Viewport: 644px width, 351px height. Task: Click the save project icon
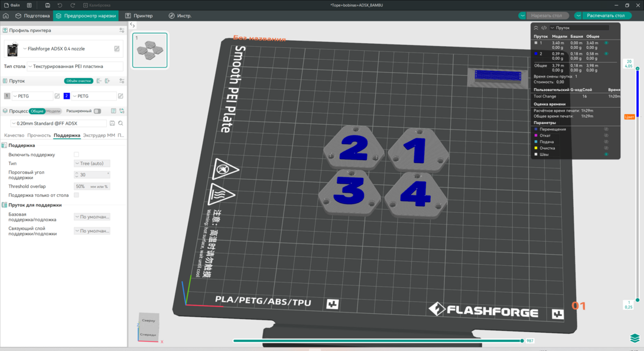[x=47, y=5]
